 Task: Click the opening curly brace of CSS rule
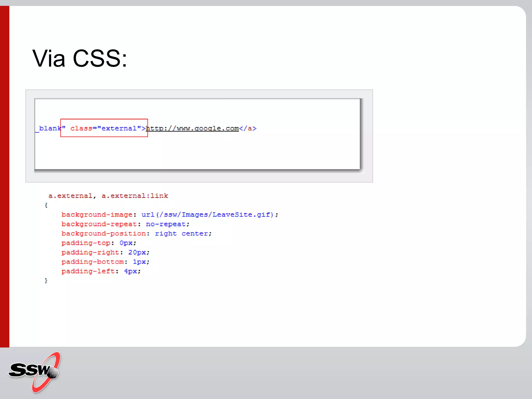pos(46,205)
